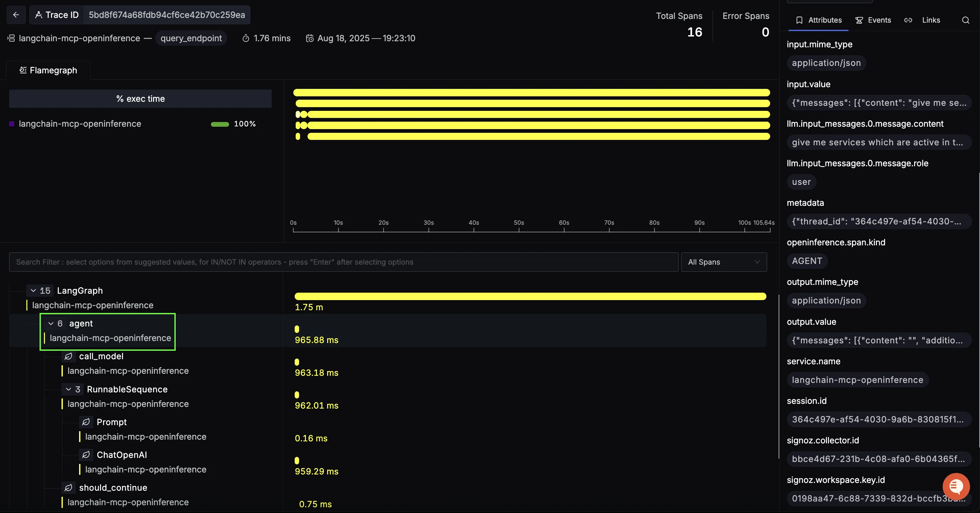Viewport: 980px width, 513px height.
Task: Click the session.id 364c497e value
Action: pos(879,419)
